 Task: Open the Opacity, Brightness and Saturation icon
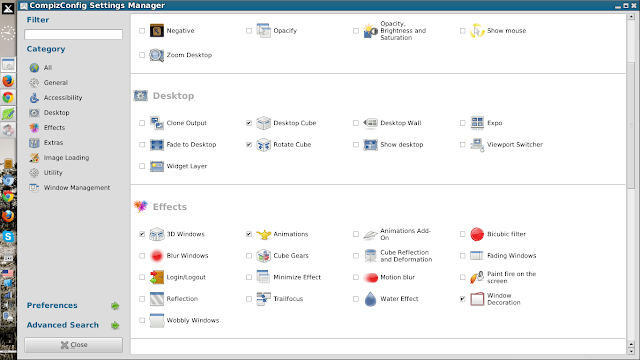click(x=370, y=31)
